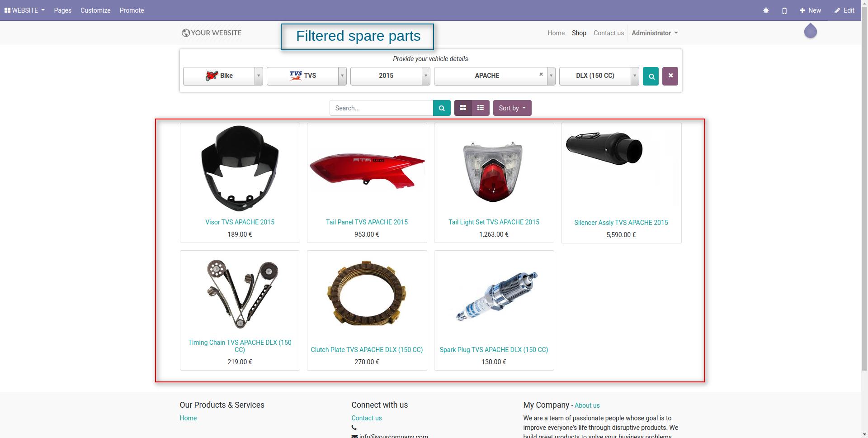Click the footer Home link

coord(188,418)
